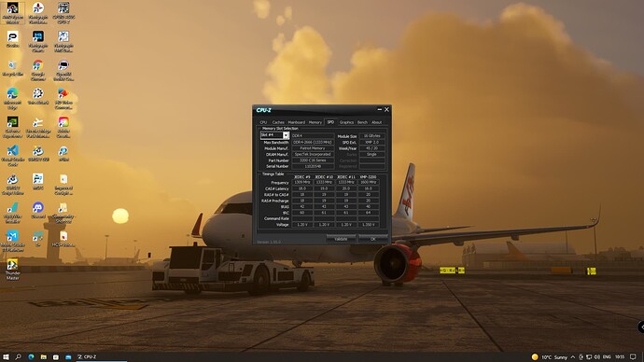
Task: Click the Validate button in CPU-Z
Action: pyautogui.click(x=341, y=239)
